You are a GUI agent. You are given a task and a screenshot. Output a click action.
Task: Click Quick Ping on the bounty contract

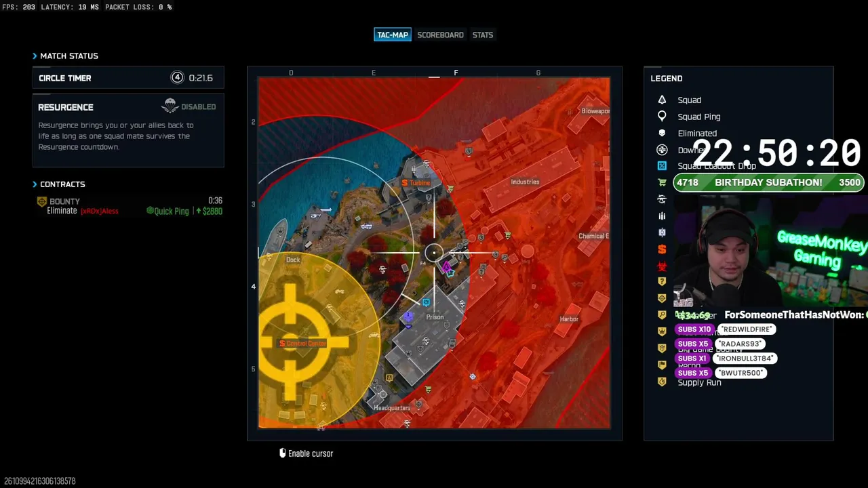(x=167, y=211)
